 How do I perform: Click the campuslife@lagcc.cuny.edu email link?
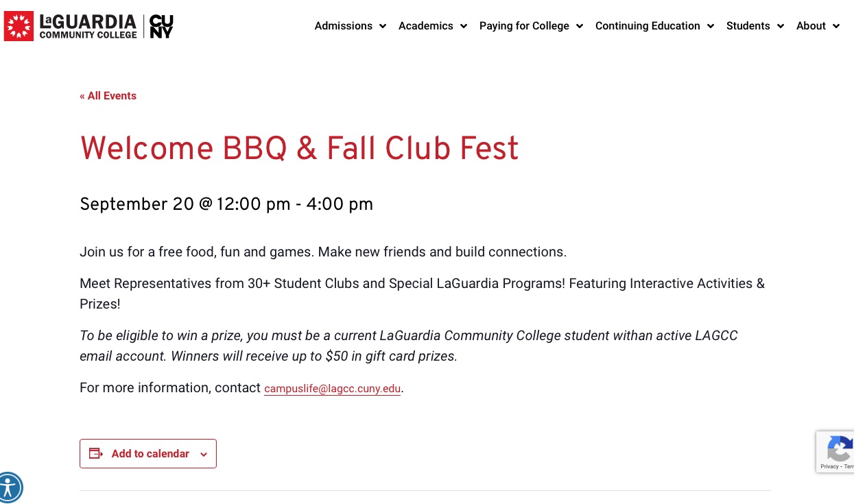[332, 389]
